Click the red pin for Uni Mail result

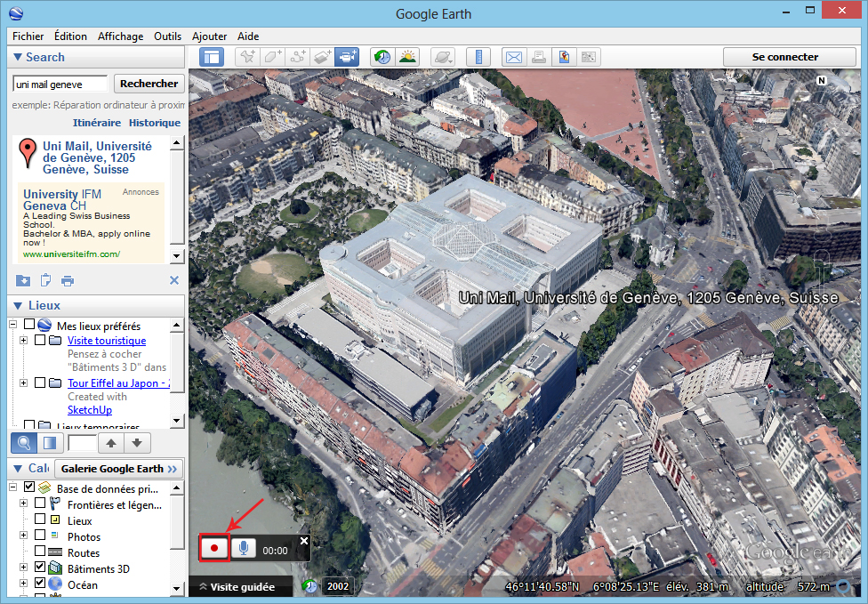coord(28,153)
